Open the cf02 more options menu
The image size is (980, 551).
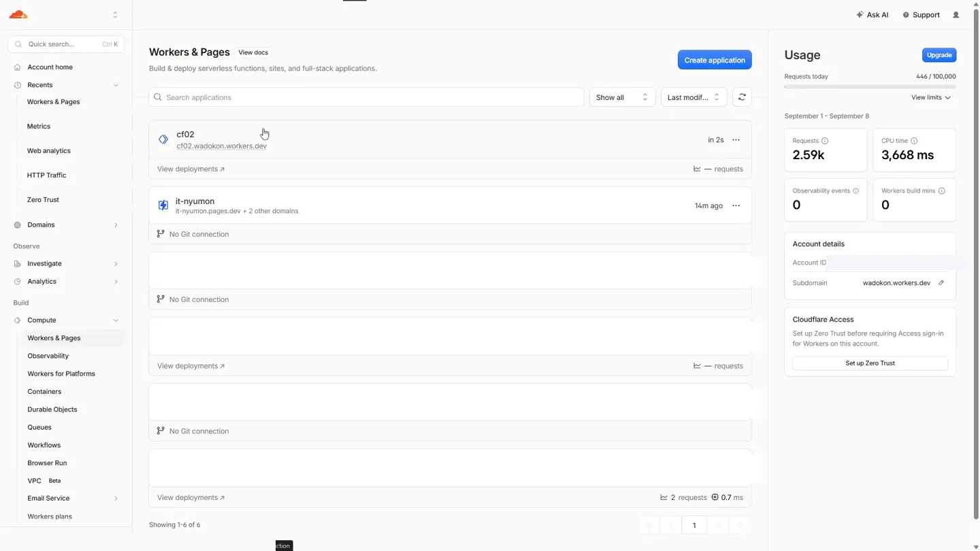736,140
